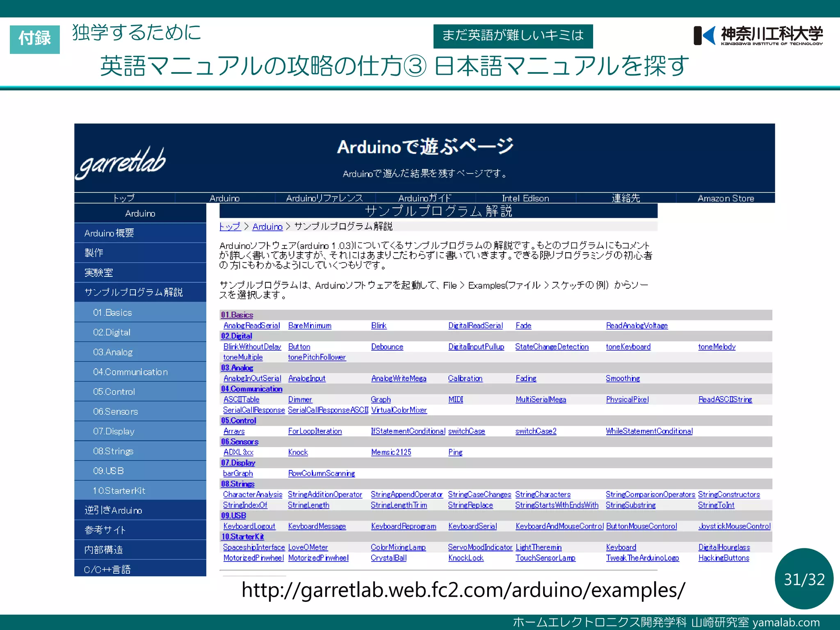Click the Kanagawa Institute of Technology logo
This screenshot has height=630, width=840.
tap(758, 36)
